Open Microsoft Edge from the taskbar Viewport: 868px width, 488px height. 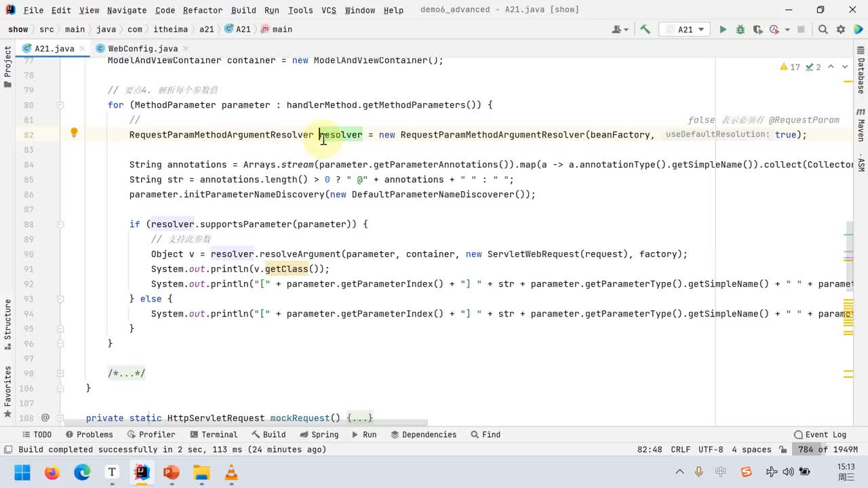(82, 472)
